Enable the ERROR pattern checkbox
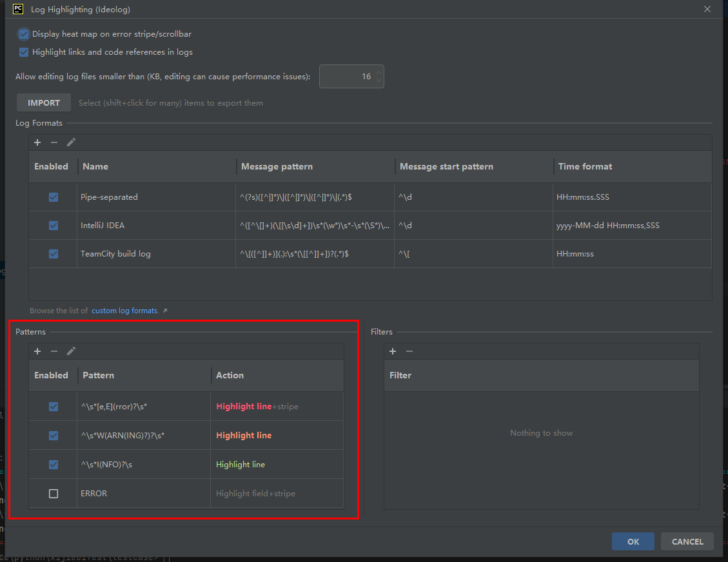The image size is (728, 562). click(x=54, y=494)
